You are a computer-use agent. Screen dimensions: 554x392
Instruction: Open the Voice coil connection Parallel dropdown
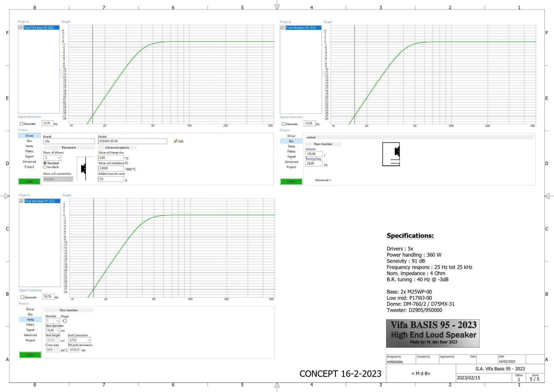58,179
